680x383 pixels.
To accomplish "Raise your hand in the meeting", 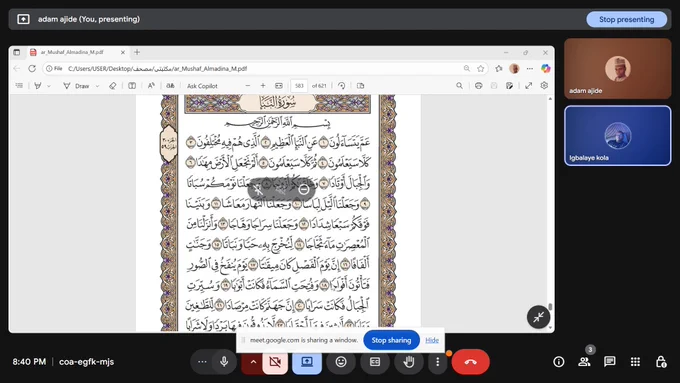I will 409,361.
